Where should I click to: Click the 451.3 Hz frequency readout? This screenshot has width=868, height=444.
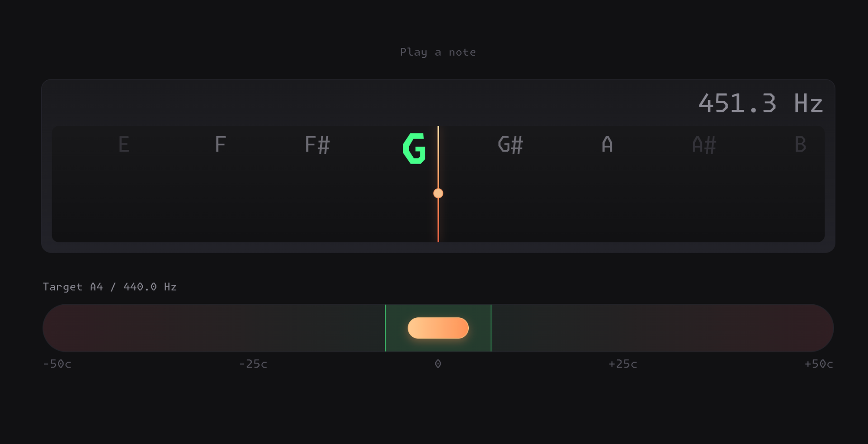point(760,104)
